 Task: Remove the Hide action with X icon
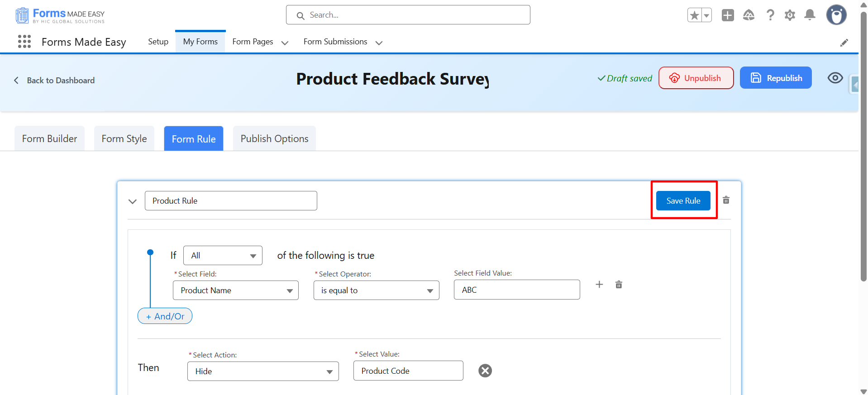click(x=485, y=371)
